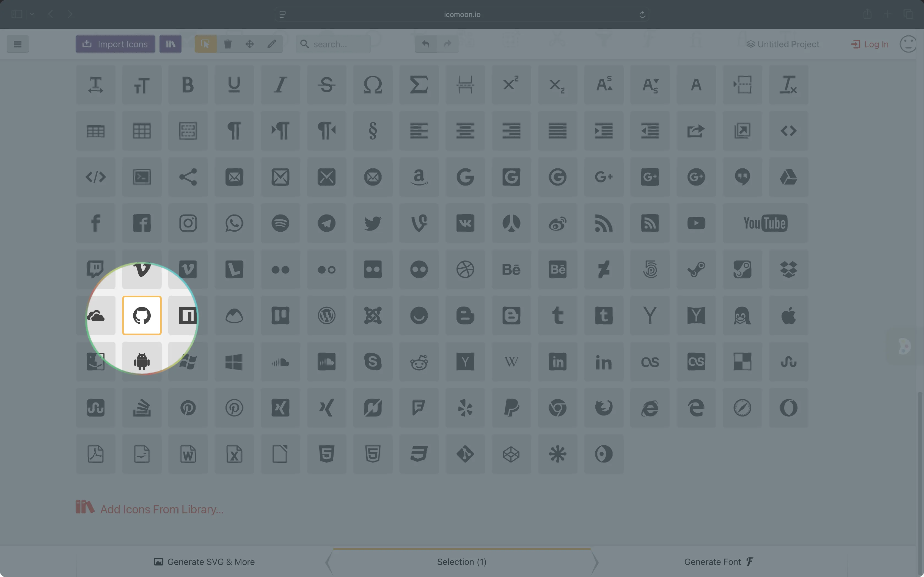Select the GitHub icon in the grid

[x=142, y=316]
